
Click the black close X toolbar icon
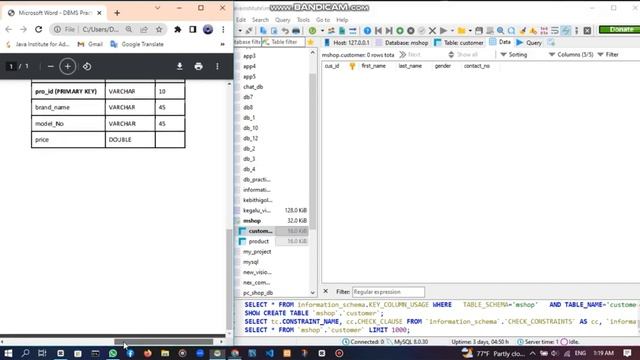click(x=587, y=31)
